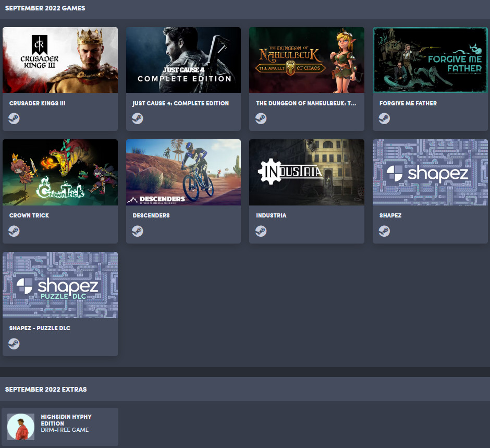Click the Highsidin Hyphy Edition avatar thumbnail

click(x=21, y=427)
